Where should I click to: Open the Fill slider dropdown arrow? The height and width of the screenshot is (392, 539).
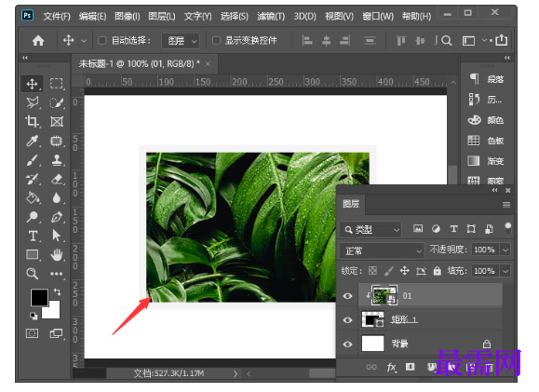(x=505, y=271)
